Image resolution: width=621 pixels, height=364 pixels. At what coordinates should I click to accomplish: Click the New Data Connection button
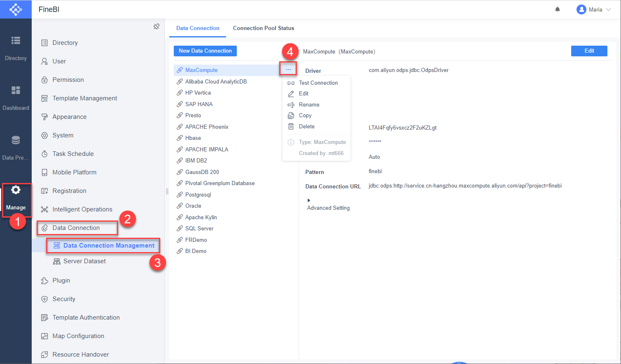pos(205,51)
